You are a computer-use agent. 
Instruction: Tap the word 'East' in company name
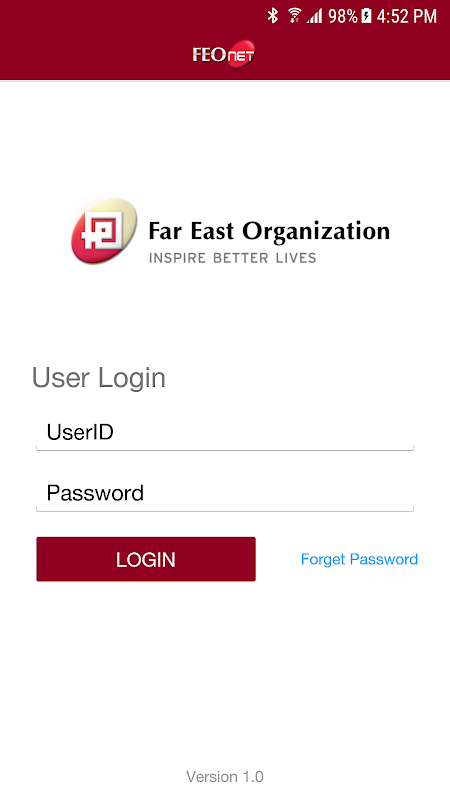pyautogui.click(x=212, y=232)
